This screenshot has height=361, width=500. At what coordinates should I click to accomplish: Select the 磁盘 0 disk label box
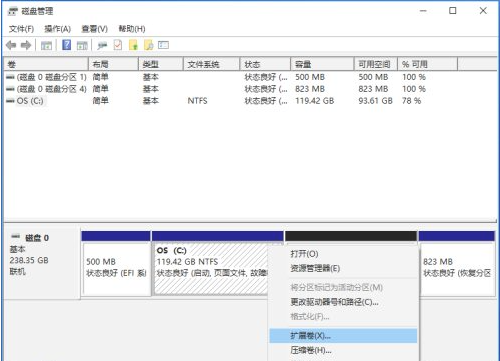click(42, 263)
